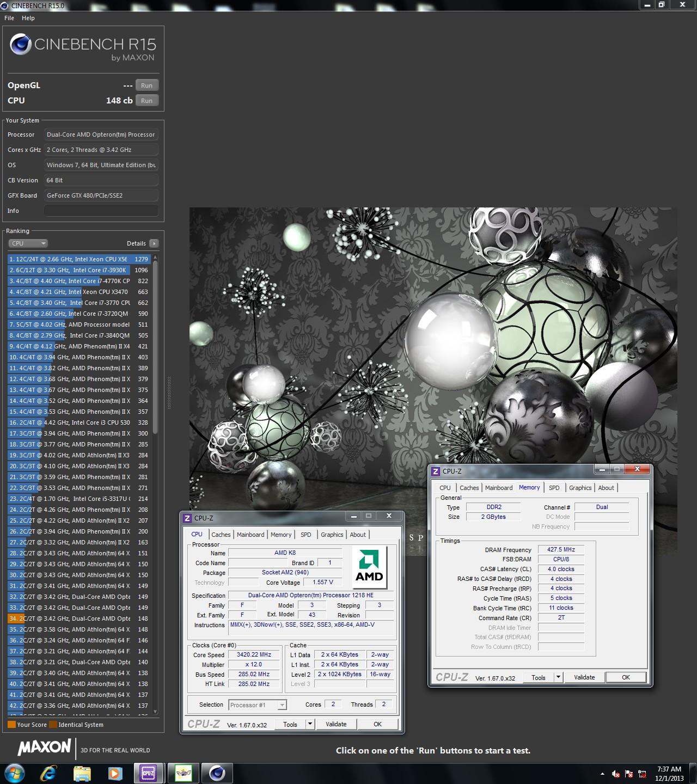Click Tools button in left CPU-Z window
Screen dimensions: 697x784
290,724
